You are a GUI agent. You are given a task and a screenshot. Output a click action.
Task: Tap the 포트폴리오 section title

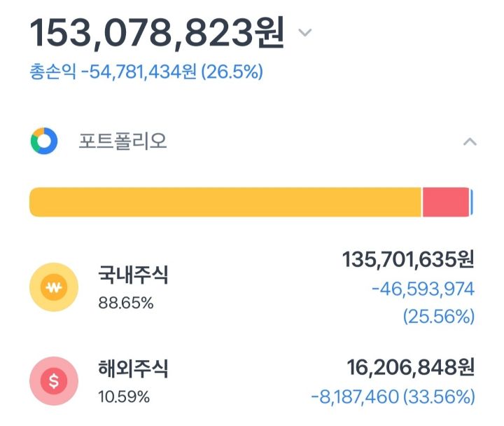click(x=122, y=141)
